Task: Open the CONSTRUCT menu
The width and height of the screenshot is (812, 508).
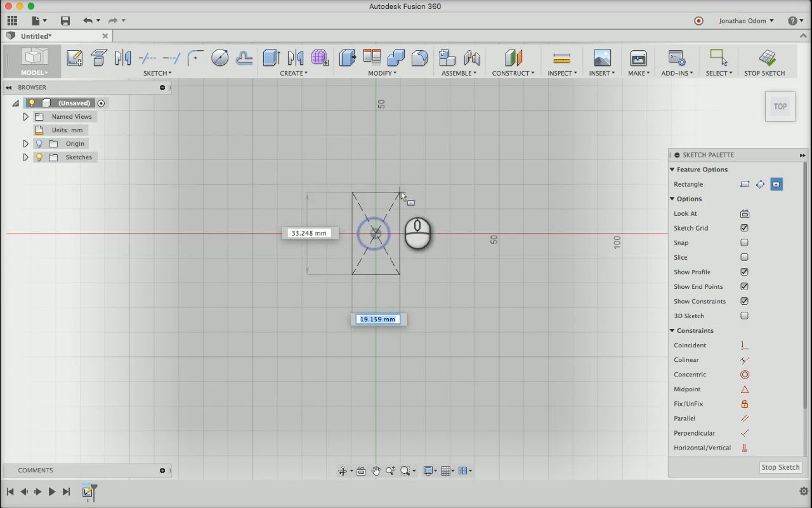Action: coord(513,73)
